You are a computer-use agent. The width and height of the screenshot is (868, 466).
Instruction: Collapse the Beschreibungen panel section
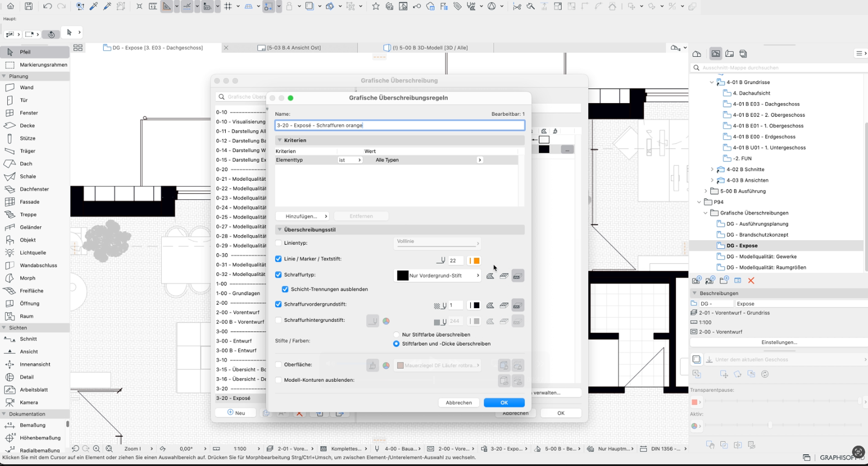[694, 293]
